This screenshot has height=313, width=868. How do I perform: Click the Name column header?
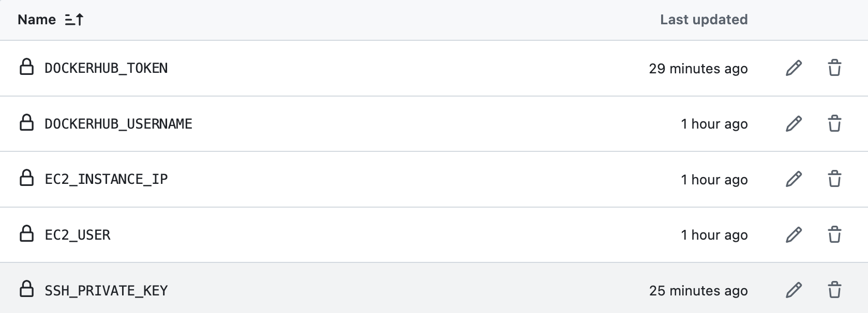coord(37,20)
